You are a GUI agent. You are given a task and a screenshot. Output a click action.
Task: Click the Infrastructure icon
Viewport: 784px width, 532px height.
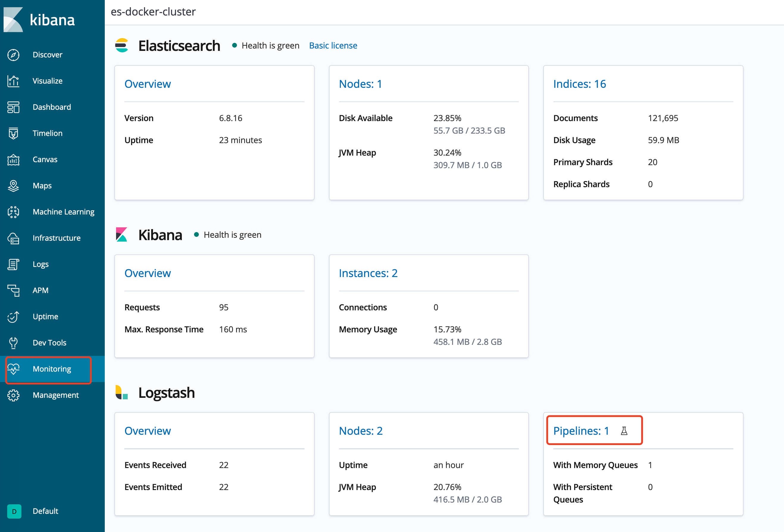pyautogui.click(x=13, y=238)
